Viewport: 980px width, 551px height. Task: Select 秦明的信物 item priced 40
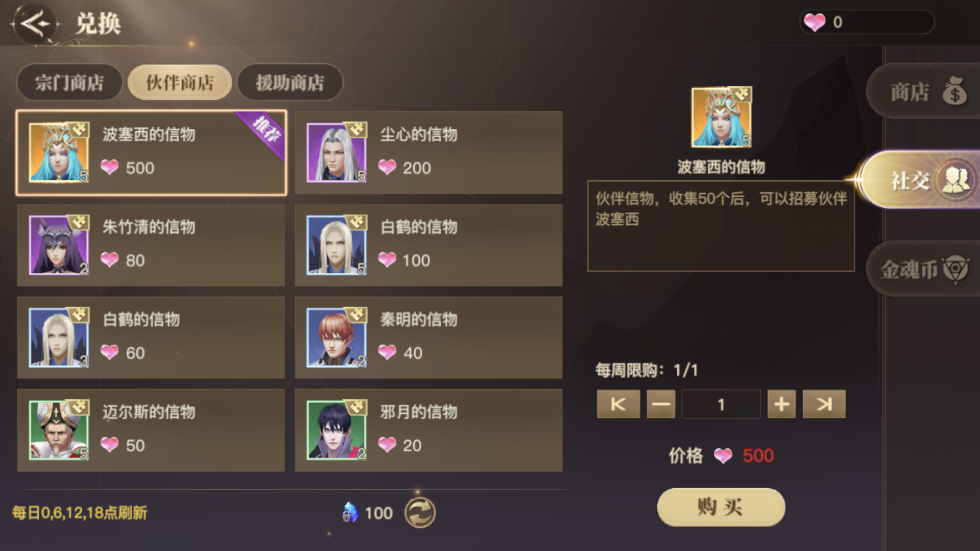pos(429,337)
